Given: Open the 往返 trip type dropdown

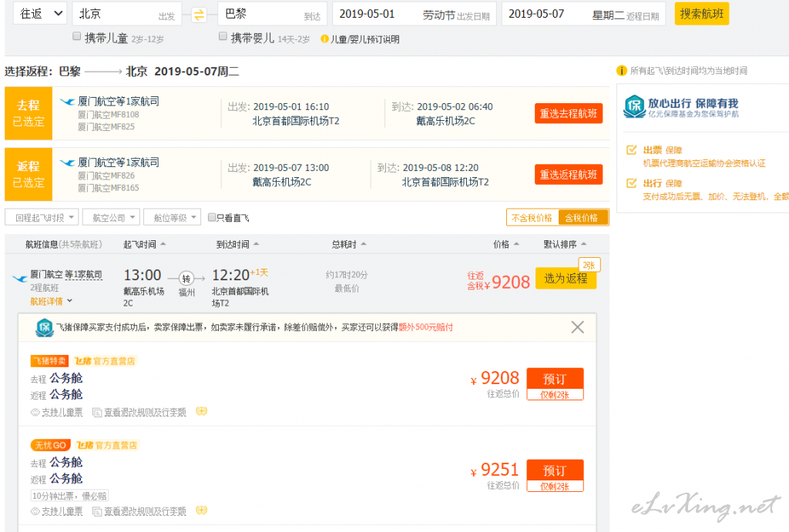Looking at the screenshot, I should coord(40,14).
